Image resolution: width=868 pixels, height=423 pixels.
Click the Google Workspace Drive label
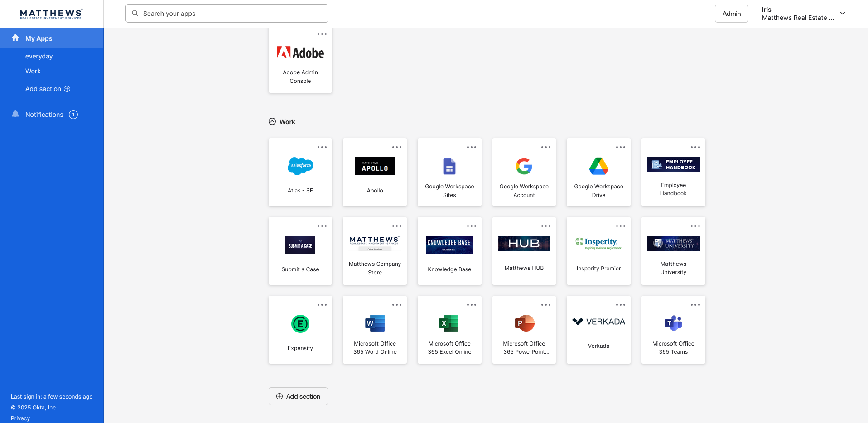(598, 191)
